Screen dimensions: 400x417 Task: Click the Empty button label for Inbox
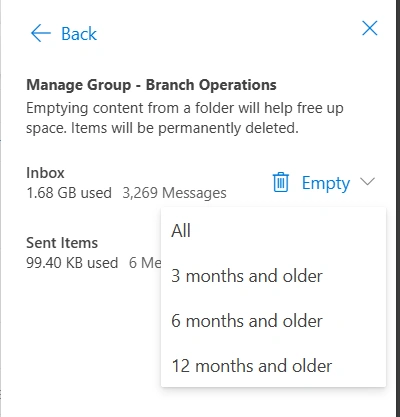coord(326,183)
